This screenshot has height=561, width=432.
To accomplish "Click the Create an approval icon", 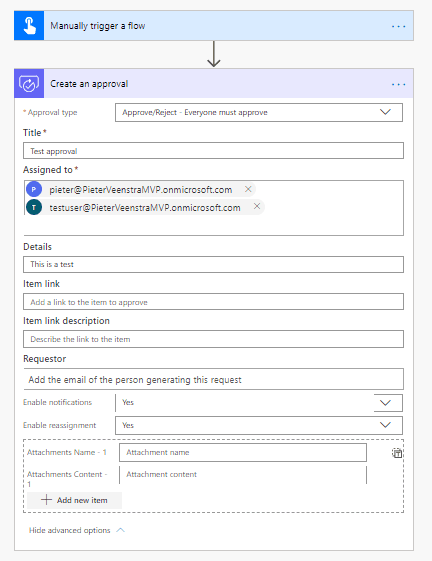I will click(x=29, y=84).
